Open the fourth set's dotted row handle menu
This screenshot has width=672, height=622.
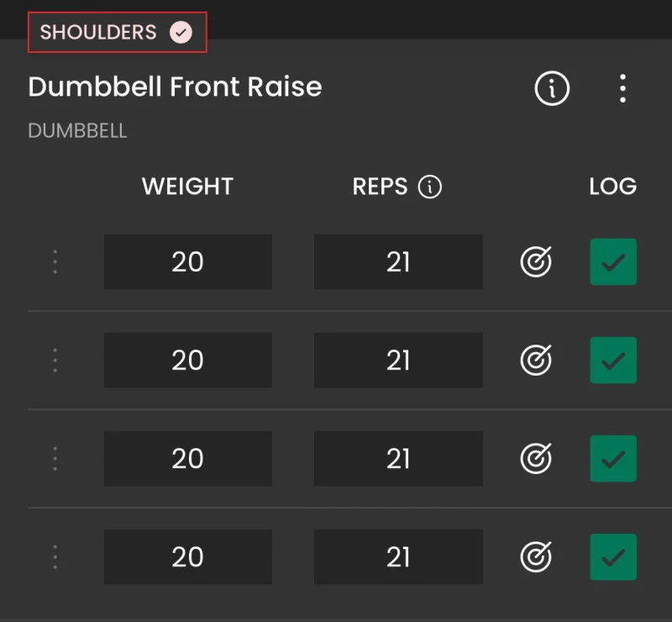pos(55,556)
